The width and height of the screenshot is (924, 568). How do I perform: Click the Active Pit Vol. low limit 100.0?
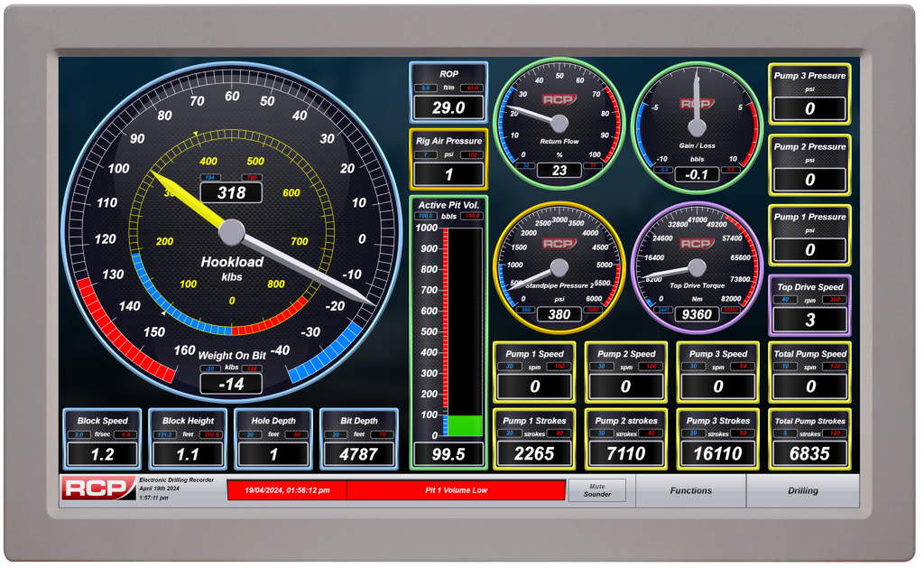pos(426,216)
